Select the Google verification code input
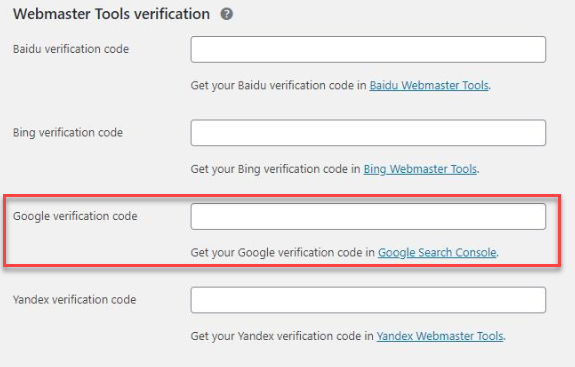The height and width of the screenshot is (367, 575). click(368, 216)
